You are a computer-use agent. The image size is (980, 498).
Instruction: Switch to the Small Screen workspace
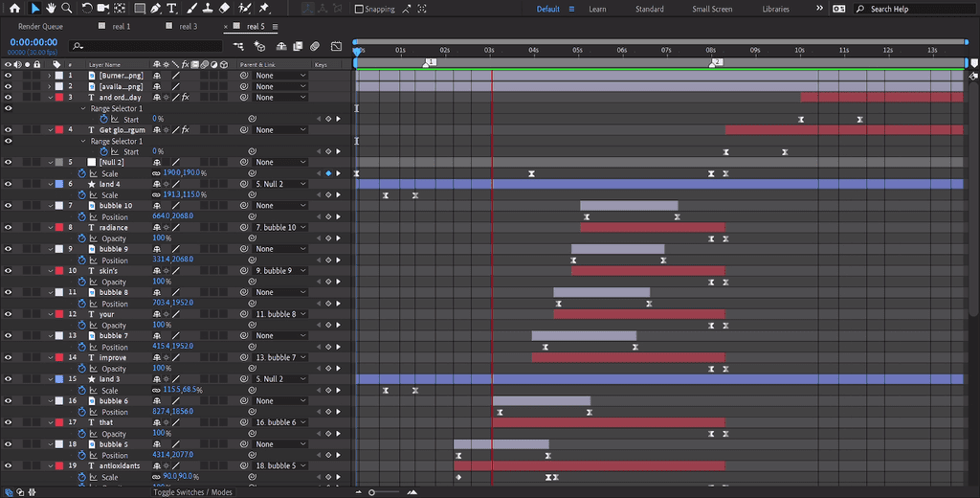(x=712, y=10)
